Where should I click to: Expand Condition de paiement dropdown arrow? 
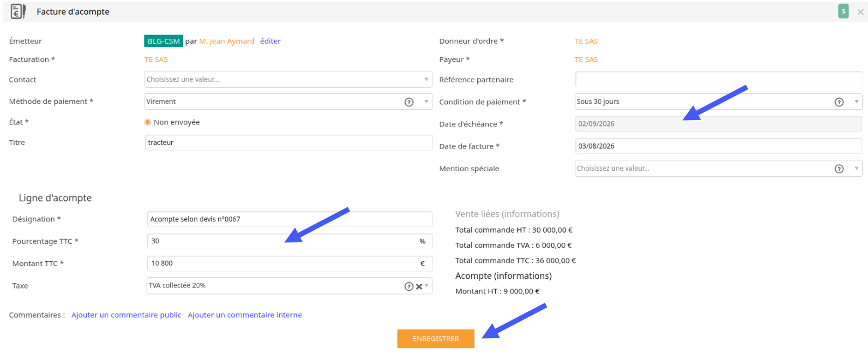(x=856, y=101)
